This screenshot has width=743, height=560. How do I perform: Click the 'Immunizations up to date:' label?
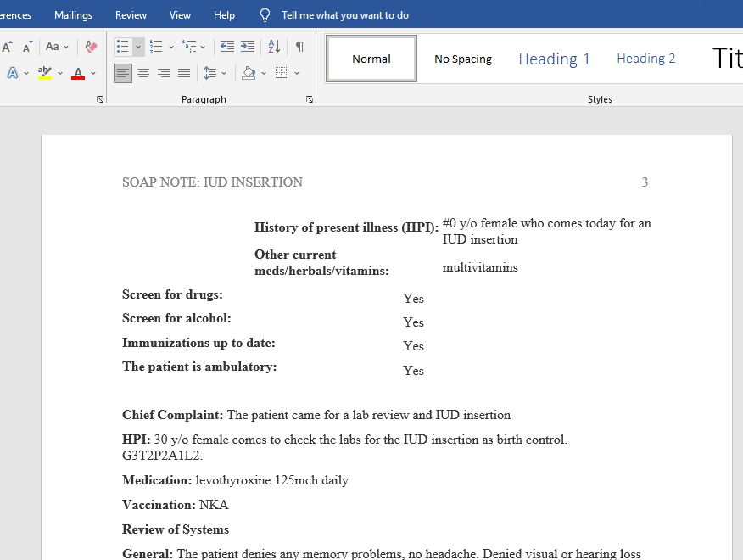198,343
